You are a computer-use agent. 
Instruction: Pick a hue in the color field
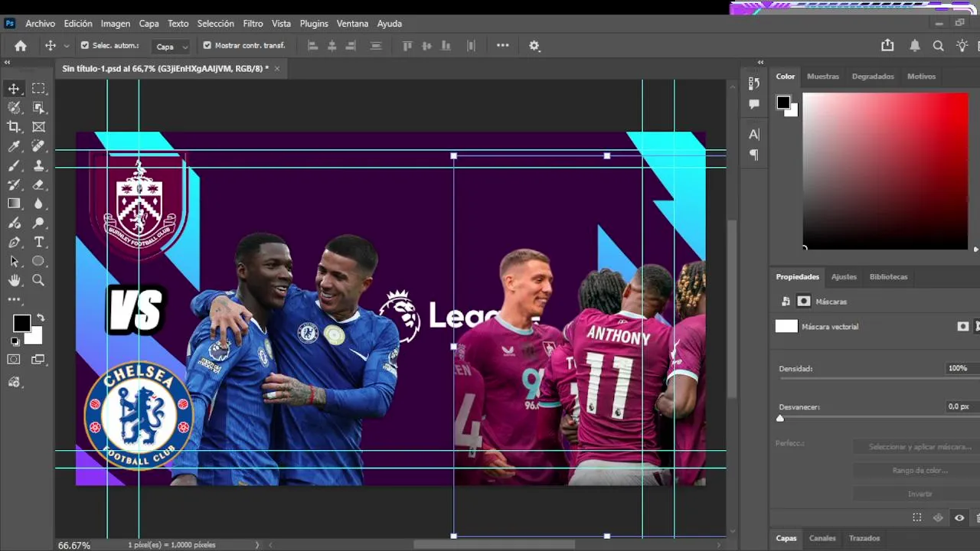tap(885, 171)
